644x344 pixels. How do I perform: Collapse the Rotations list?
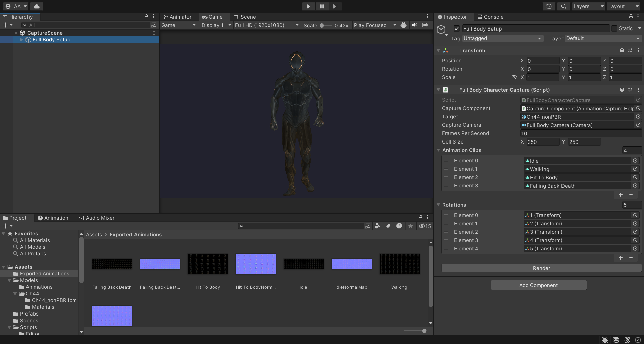coord(438,205)
